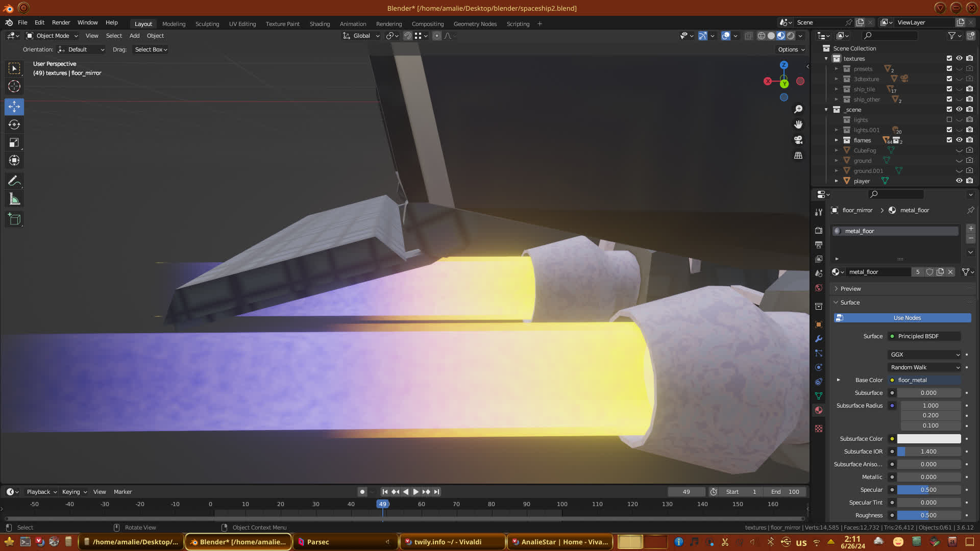Screen dimensions: 980x551
Task: Switch to the Shading workspace tab
Action: 320,24
